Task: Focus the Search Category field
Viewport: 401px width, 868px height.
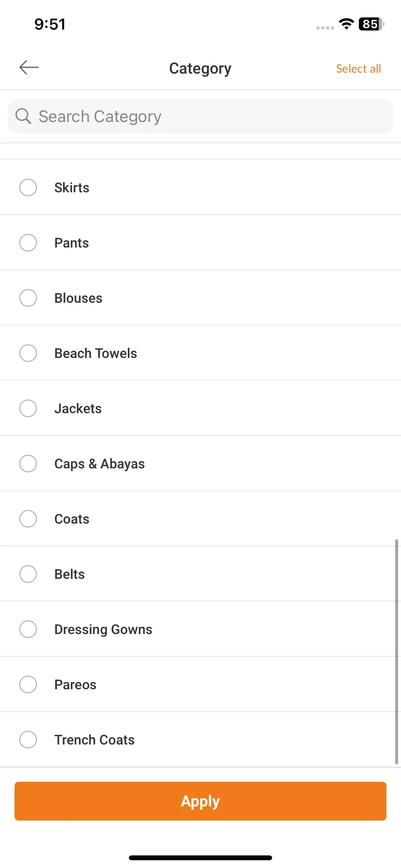Action: [200, 116]
